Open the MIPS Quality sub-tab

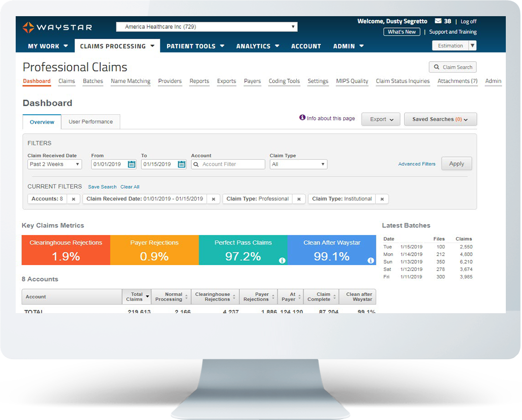coord(352,81)
